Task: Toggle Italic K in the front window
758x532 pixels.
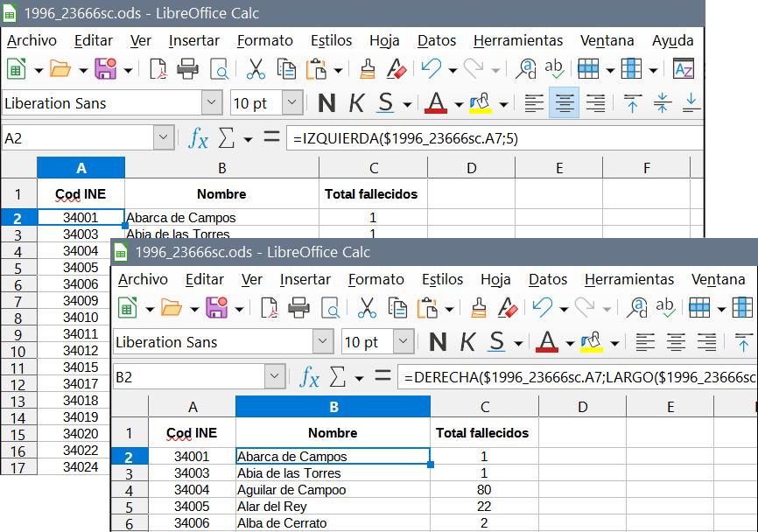Action: click(x=467, y=342)
